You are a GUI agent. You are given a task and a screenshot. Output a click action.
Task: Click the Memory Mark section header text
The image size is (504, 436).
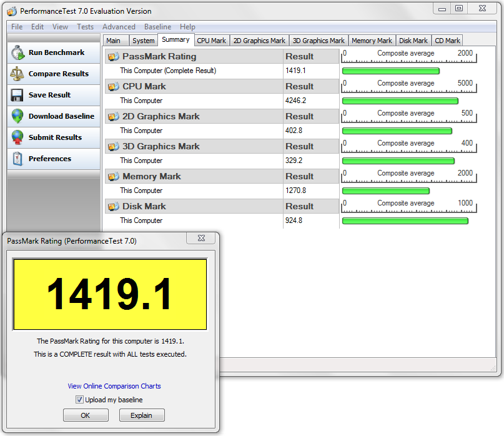click(x=152, y=177)
